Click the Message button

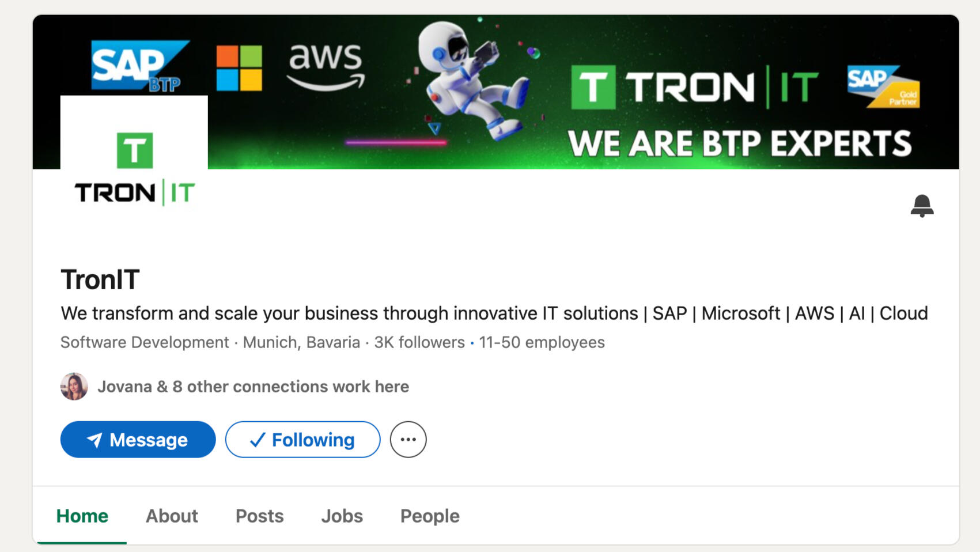(138, 440)
